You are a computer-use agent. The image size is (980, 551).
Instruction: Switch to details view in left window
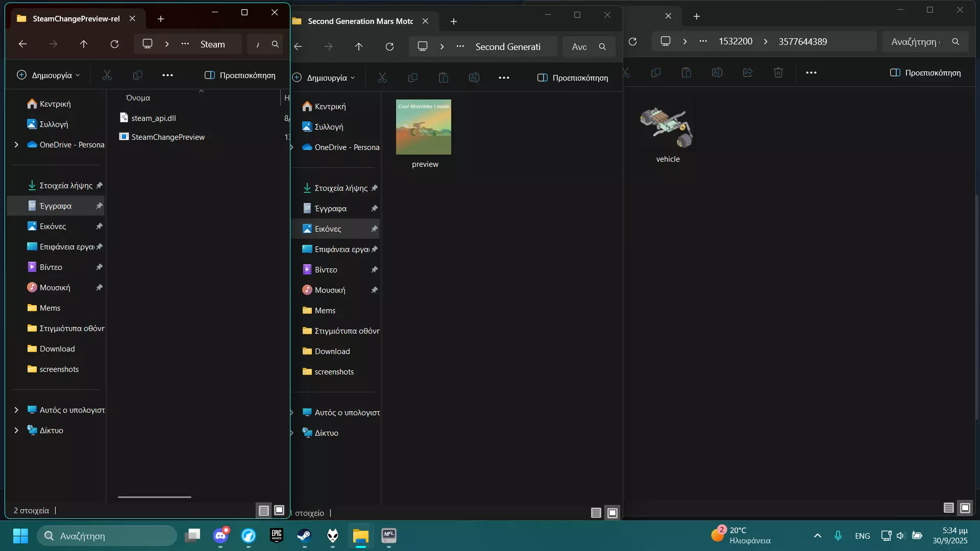tap(263, 510)
